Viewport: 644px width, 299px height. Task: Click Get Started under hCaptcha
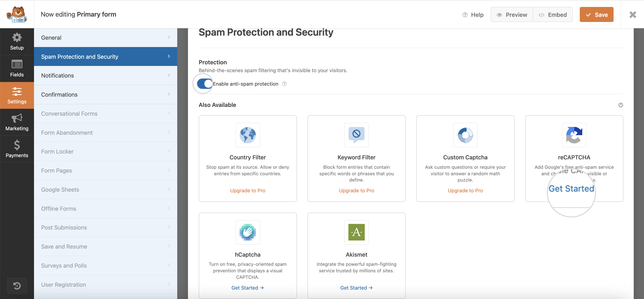[x=247, y=288]
